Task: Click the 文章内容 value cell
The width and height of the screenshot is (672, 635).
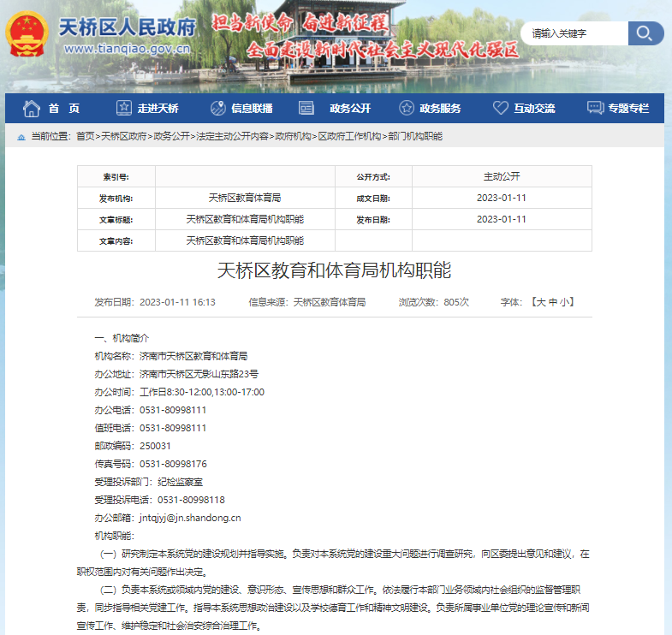Action: [245, 240]
